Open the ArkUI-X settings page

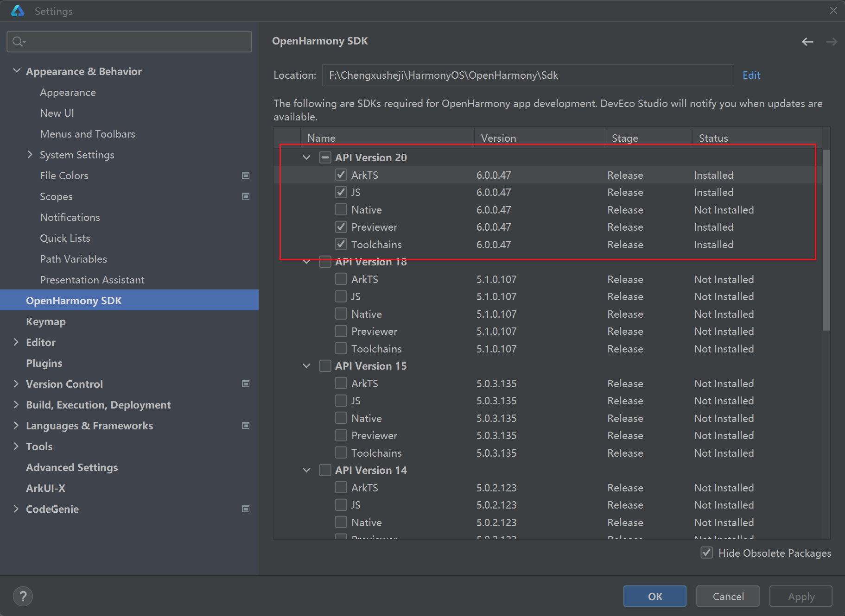[x=45, y=488]
